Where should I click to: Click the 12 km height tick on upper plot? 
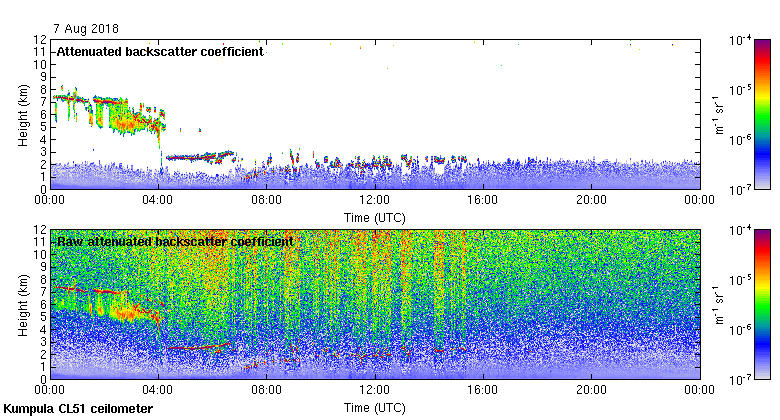(40, 40)
